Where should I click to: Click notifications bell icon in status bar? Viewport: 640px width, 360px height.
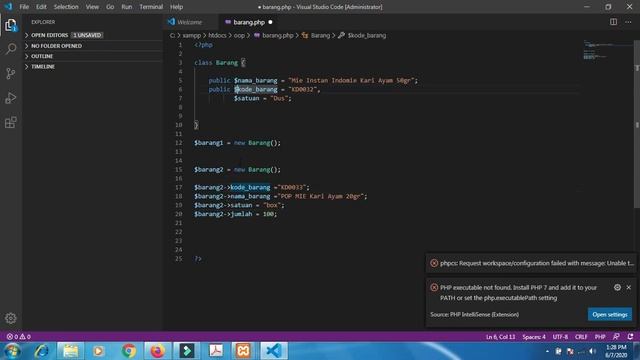coord(630,337)
